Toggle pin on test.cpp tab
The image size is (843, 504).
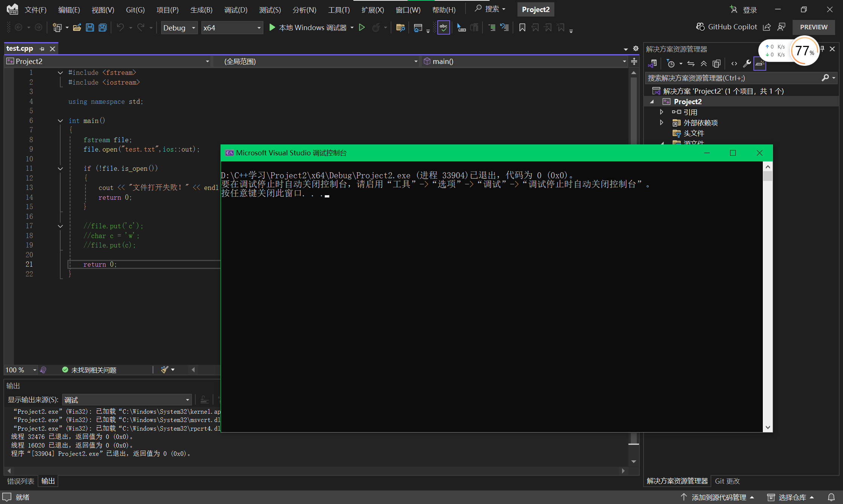click(x=42, y=49)
